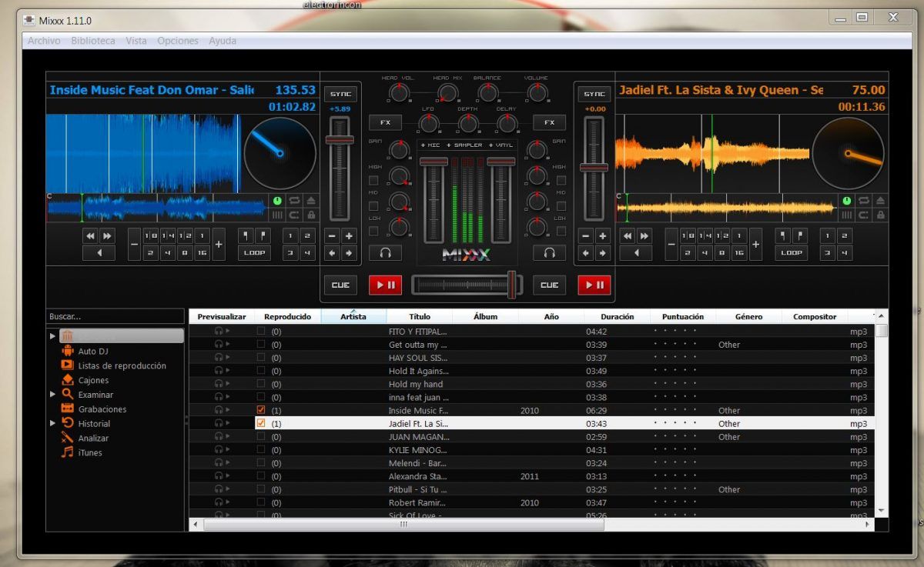
Task: Click pitch minus button on left deck
Action: [x=332, y=236]
